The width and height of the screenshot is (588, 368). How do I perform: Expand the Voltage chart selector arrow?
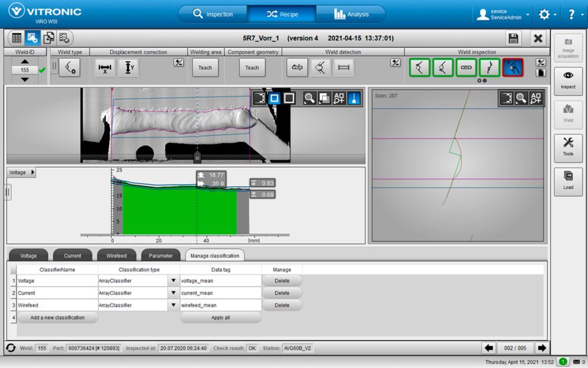[32, 173]
